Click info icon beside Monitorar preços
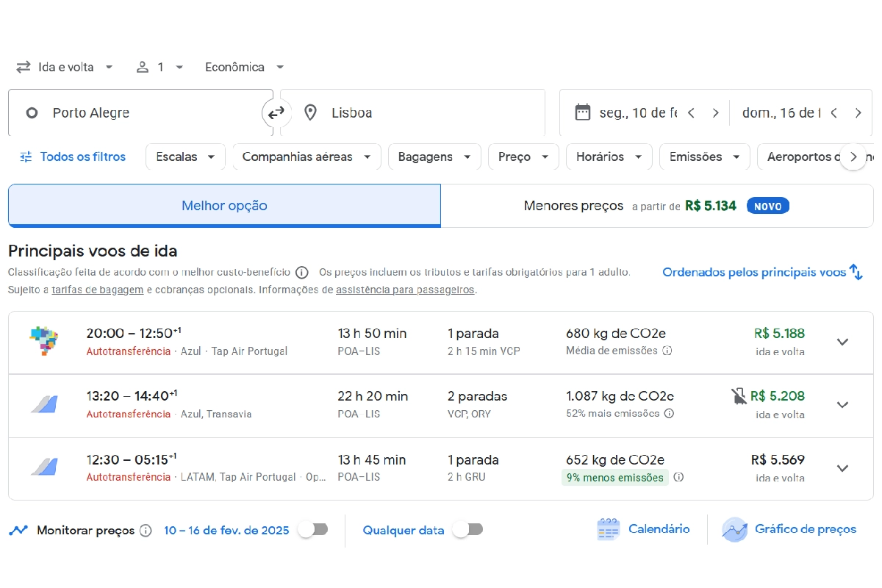Image resolution: width=882 pixels, height=588 pixels. point(146,531)
